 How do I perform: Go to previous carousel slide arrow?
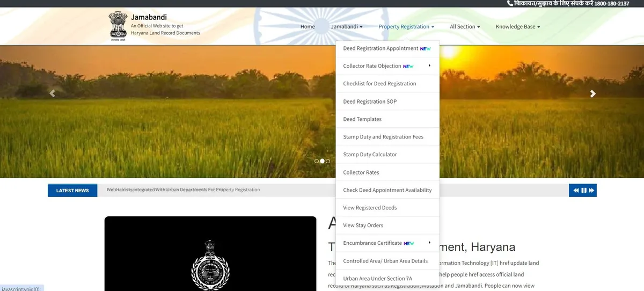(x=52, y=93)
